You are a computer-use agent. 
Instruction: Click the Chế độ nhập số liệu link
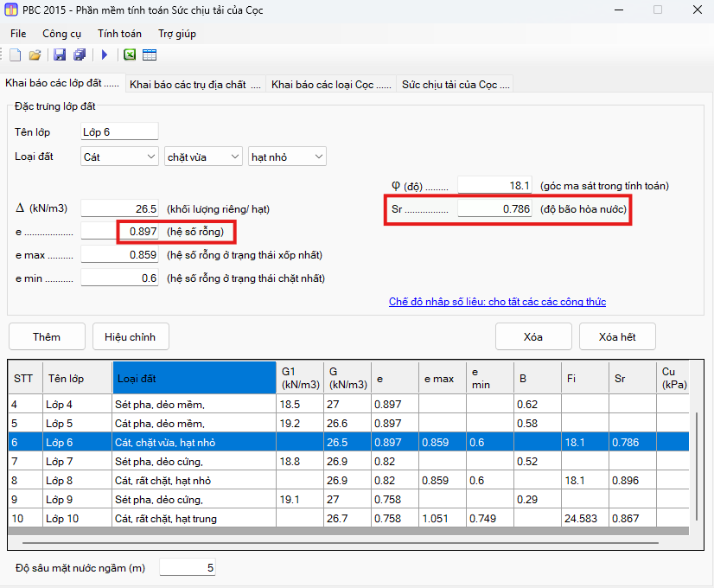pyautogui.click(x=497, y=302)
